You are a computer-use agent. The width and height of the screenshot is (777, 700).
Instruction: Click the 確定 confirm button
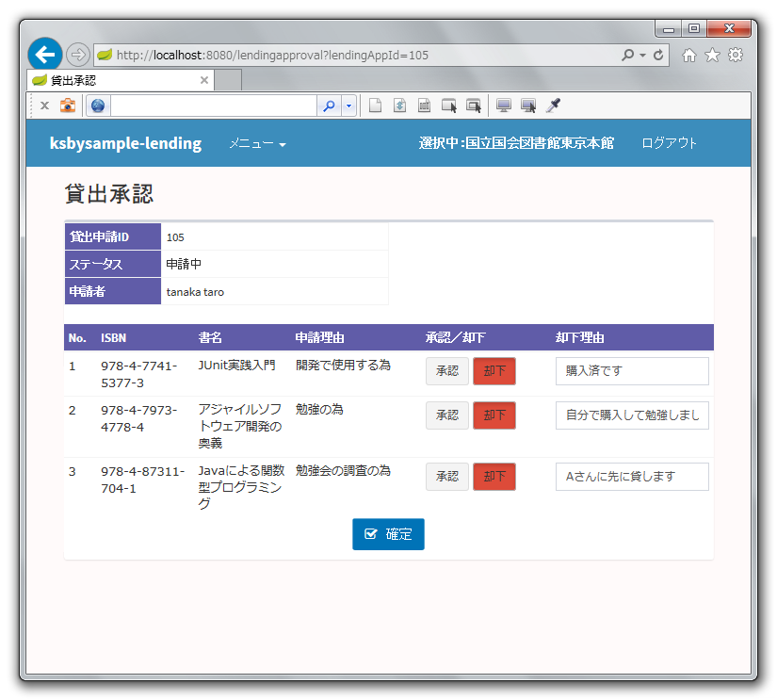388,534
